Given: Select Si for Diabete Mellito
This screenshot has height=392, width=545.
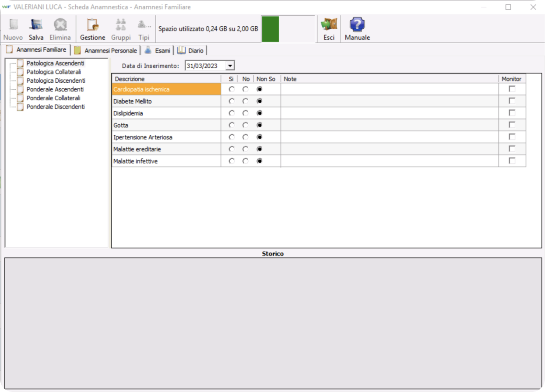Looking at the screenshot, I should (232, 101).
